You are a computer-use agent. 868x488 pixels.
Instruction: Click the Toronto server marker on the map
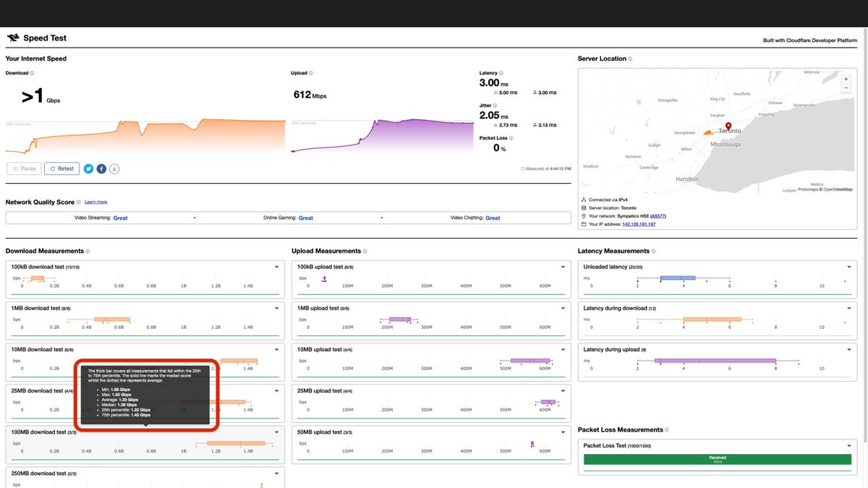click(728, 126)
